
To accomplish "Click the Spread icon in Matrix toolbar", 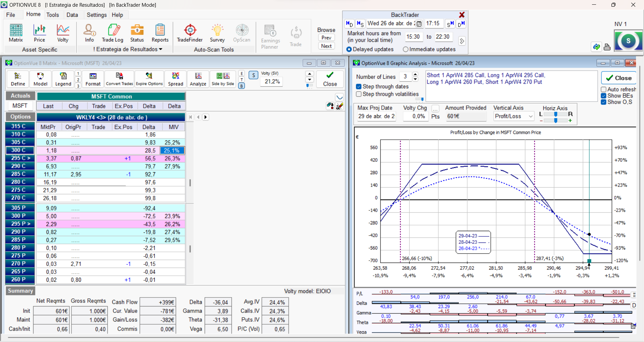I will [175, 79].
